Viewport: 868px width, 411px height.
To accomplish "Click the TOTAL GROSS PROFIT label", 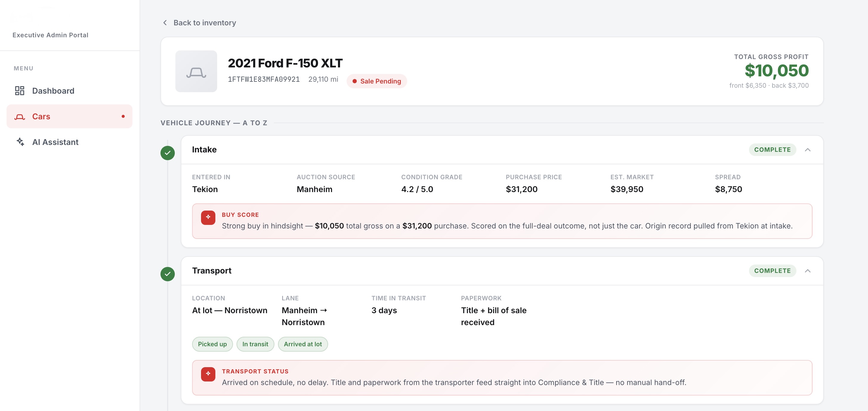I will coord(771,57).
